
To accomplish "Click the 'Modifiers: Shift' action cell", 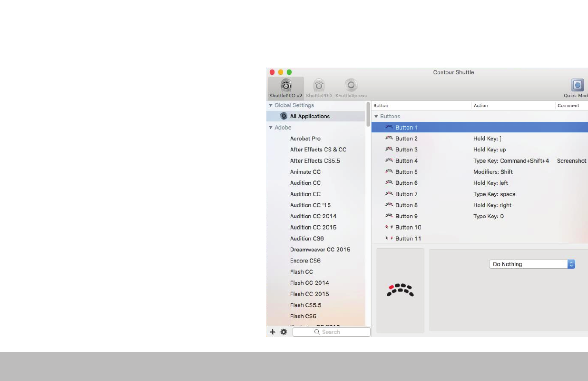I will point(493,172).
